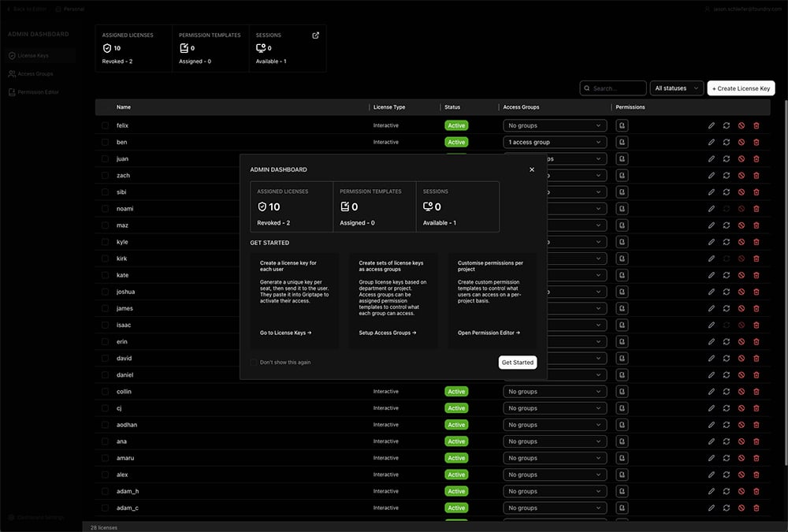This screenshot has width=788, height=532.
Task: Close the Admin Dashboard dialog
Action: tap(532, 169)
